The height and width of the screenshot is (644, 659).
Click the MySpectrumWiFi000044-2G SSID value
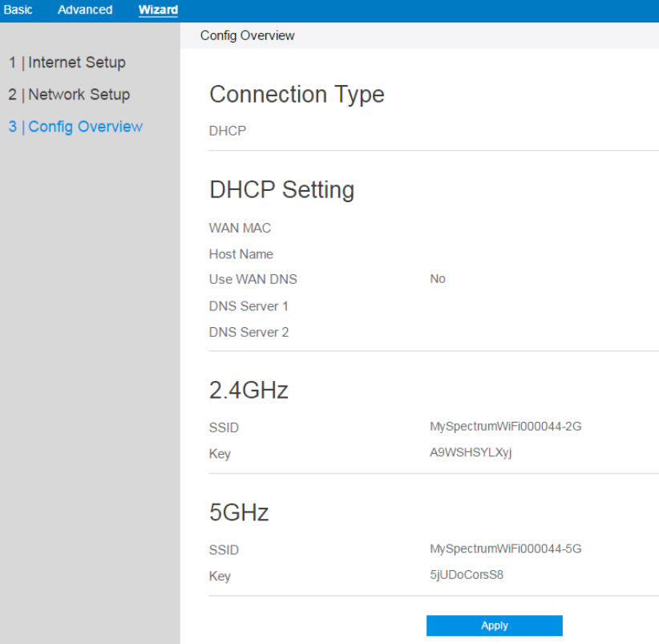click(505, 427)
